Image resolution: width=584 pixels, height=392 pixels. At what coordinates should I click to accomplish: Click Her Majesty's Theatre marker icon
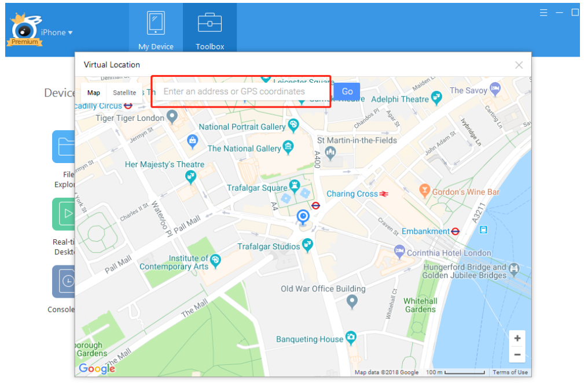click(190, 177)
